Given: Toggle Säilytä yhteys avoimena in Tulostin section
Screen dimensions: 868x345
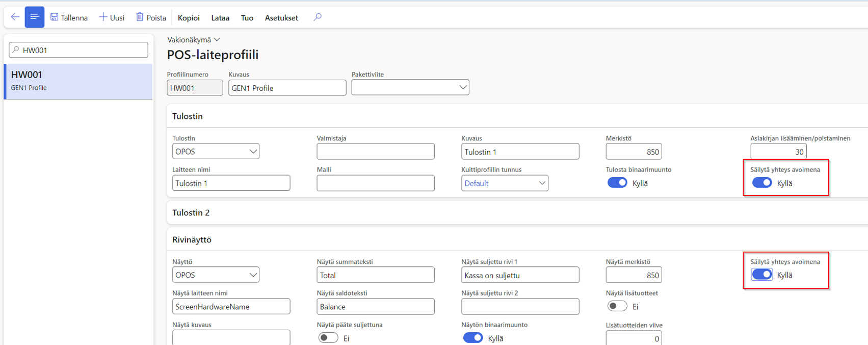Looking at the screenshot, I should point(762,183).
